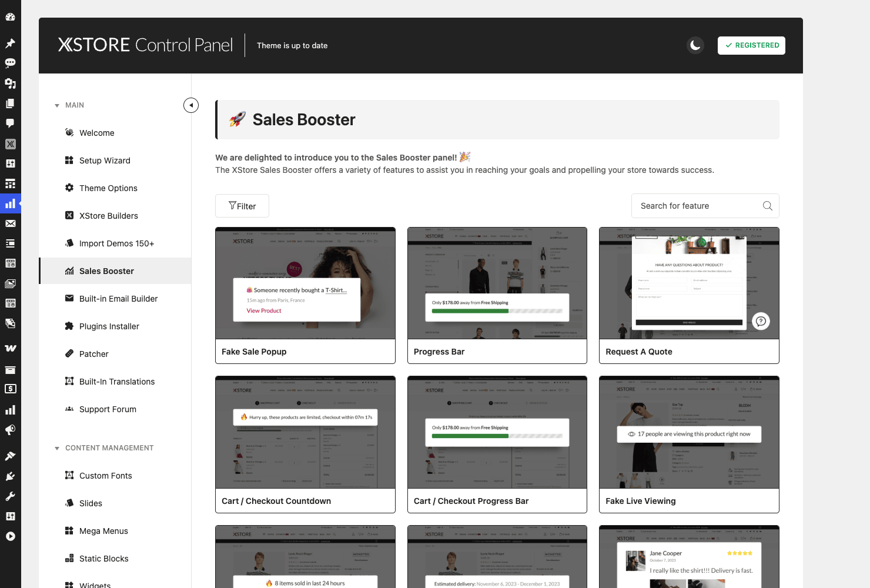The height and width of the screenshot is (588, 870).
Task: Toggle dark mode with the moon switch
Action: coord(695,45)
